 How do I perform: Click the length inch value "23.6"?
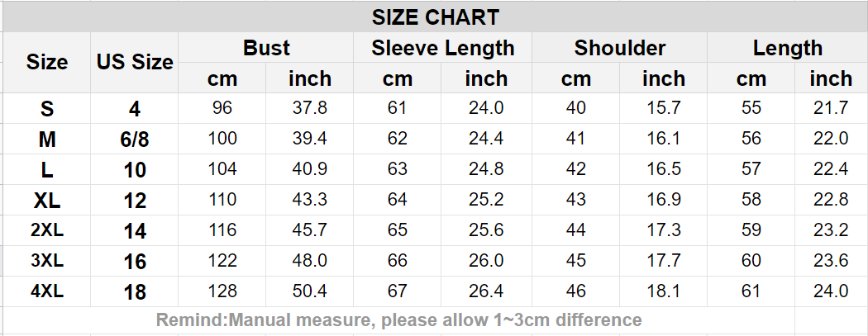tap(830, 261)
